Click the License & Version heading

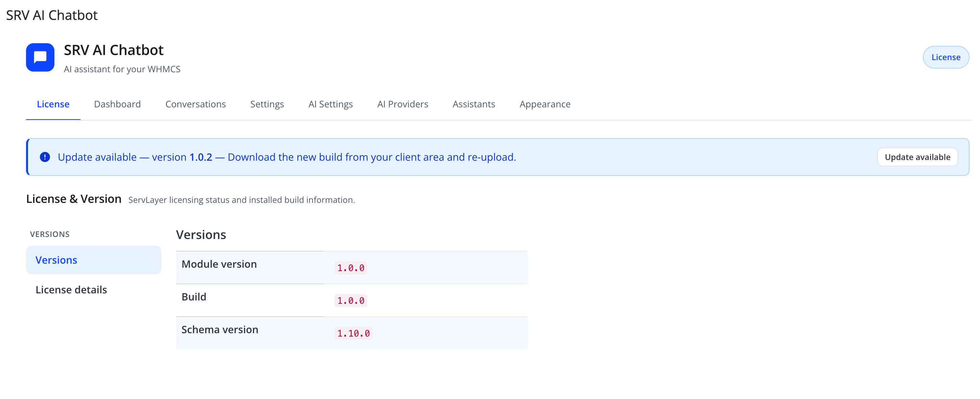pyautogui.click(x=74, y=199)
